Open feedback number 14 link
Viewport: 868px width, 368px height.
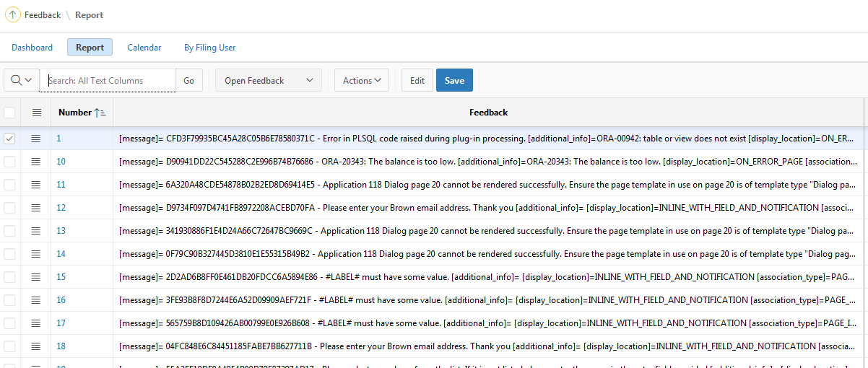pyautogui.click(x=61, y=254)
